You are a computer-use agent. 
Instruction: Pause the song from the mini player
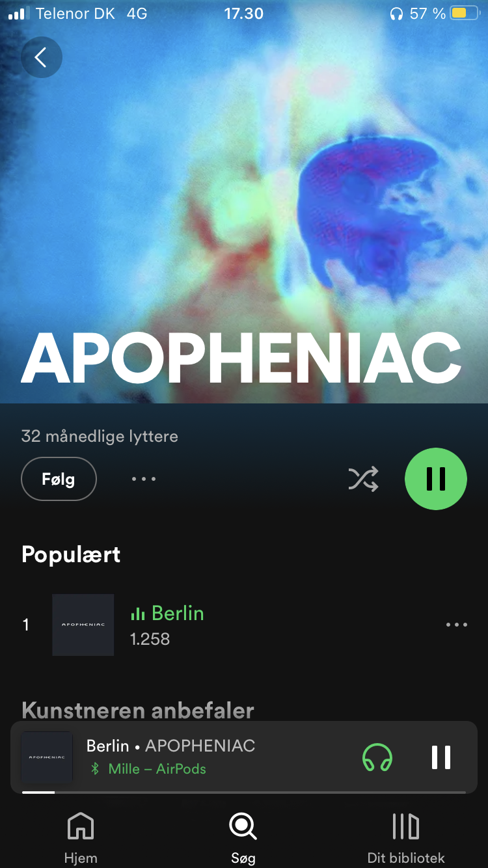(x=441, y=757)
